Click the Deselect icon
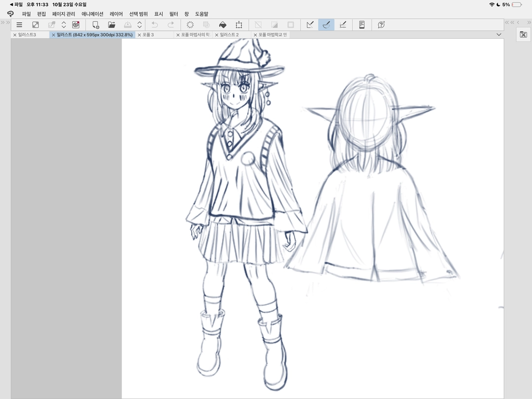532x399 pixels. (258, 25)
